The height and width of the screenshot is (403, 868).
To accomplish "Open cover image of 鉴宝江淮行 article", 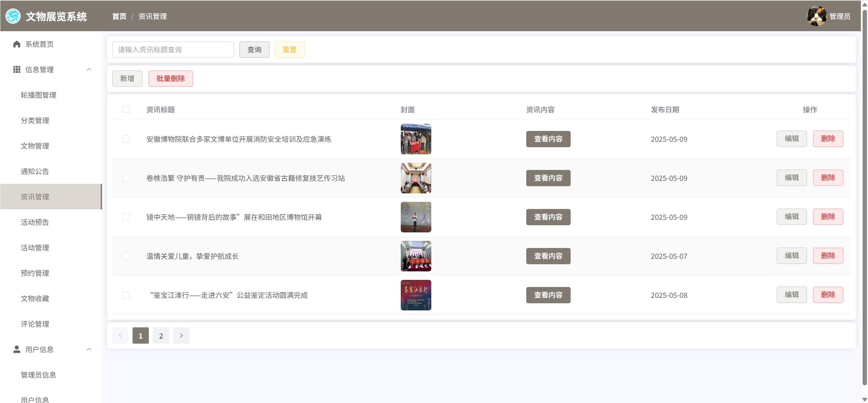I will point(416,295).
